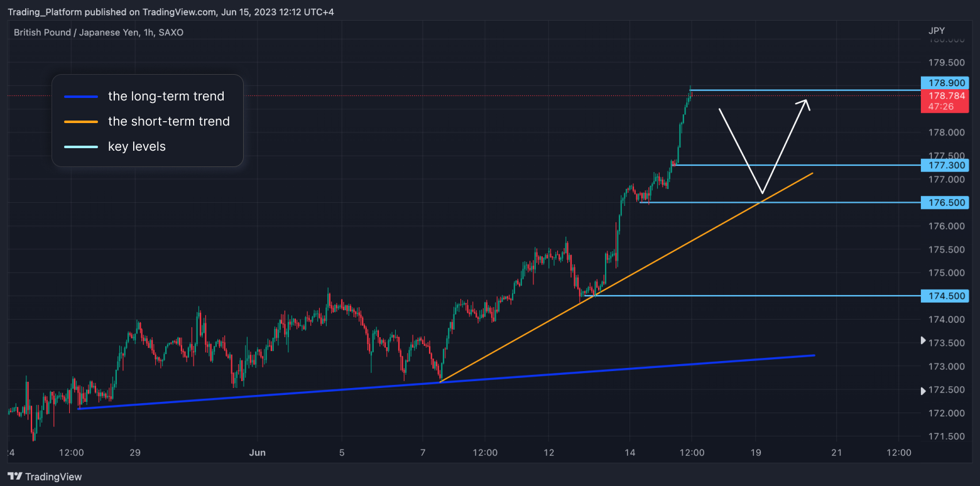Image resolution: width=980 pixels, height=486 pixels.
Task: Open the JPY currency selector
Action: [936, 31]
